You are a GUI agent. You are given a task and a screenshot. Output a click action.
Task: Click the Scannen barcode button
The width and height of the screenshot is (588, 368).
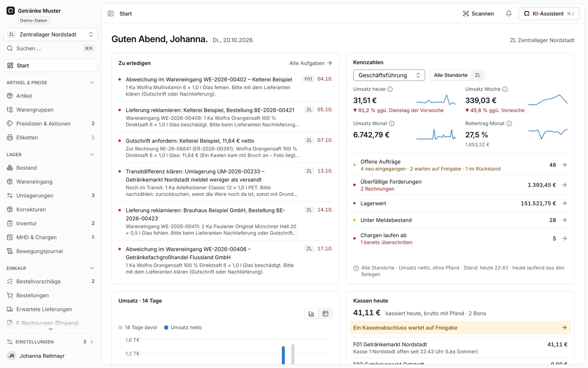(x=478, y=13)
